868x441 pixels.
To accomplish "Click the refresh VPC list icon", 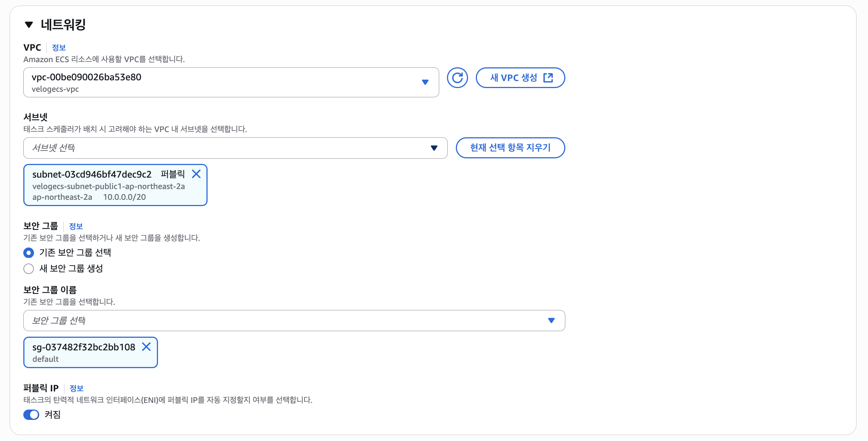I will click(457, 78).
